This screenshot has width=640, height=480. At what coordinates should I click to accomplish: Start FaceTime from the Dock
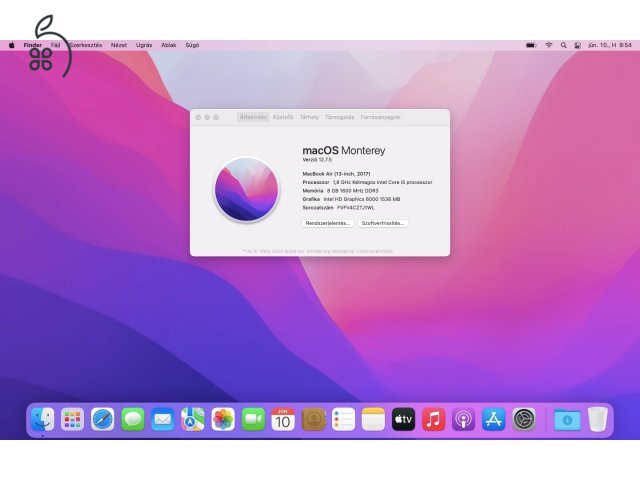click(x=253, y=419)
